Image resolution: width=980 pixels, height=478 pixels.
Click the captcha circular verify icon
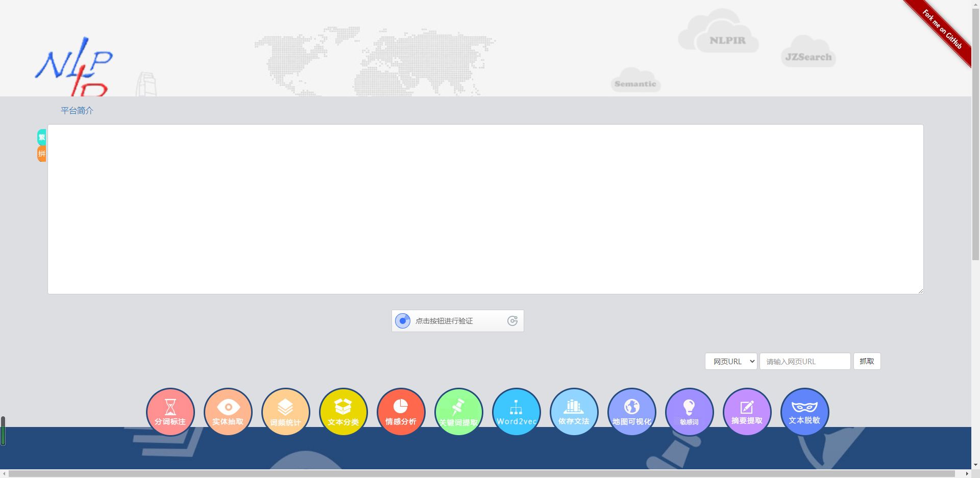(403, 321)
